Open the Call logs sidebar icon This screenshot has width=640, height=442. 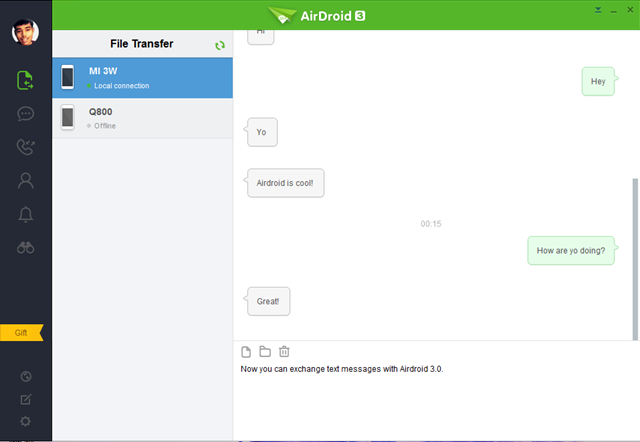click(25, 147)
